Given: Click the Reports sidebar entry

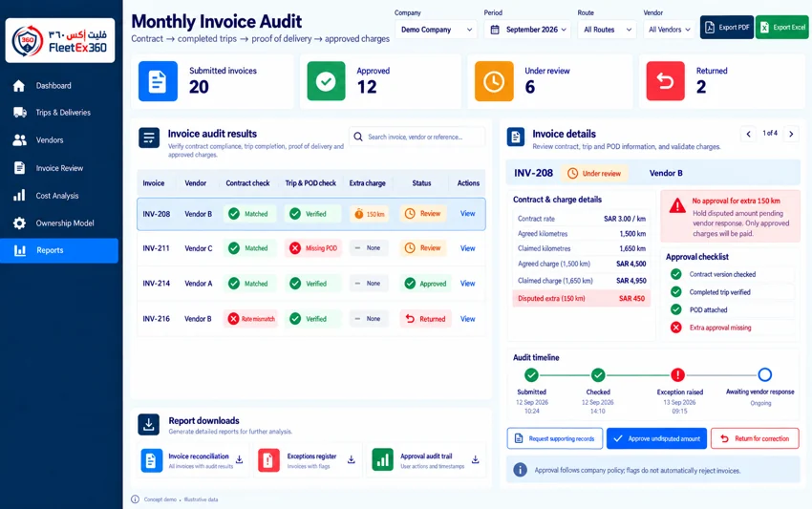Looking at the screenshot, I should pyautogui.click(x=59, y=250).
